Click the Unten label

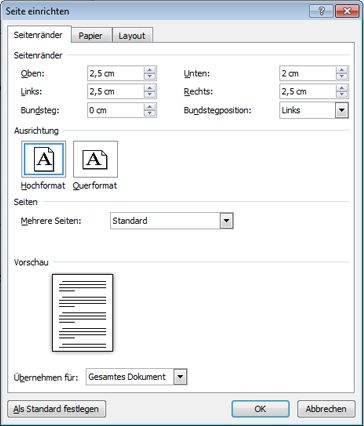coord(197,74)
